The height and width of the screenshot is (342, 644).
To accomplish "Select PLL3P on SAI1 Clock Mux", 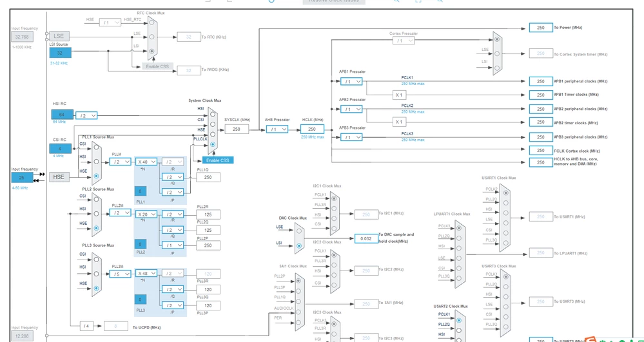I will point(298,291).
